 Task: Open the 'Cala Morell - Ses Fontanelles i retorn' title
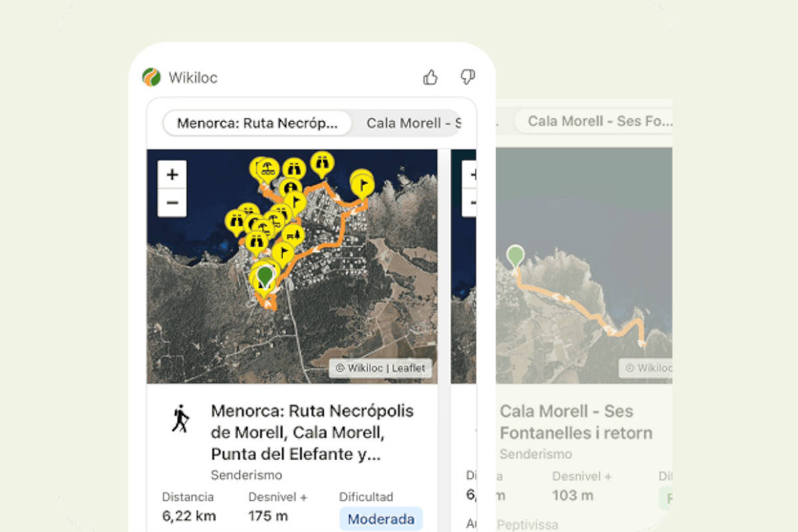coord(576,422)
